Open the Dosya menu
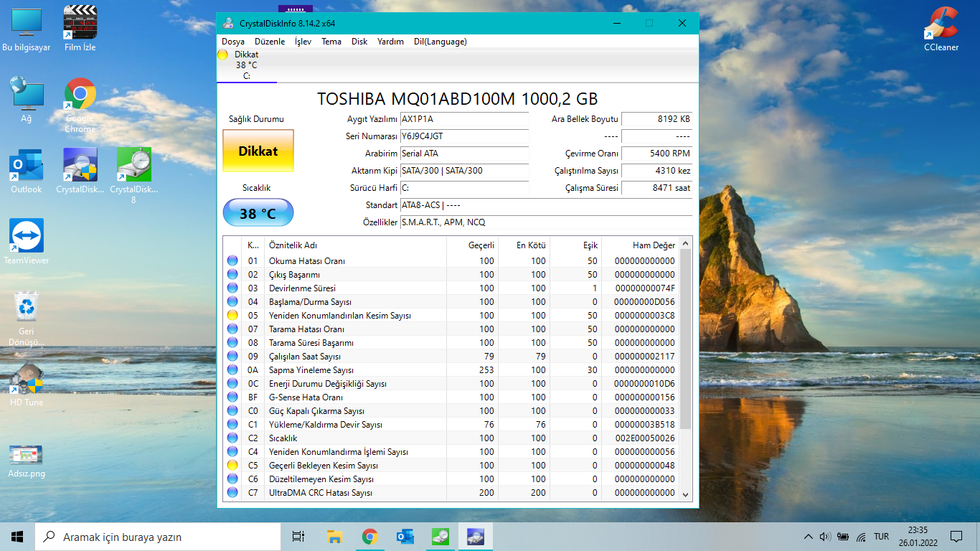 [x=232, y=42]
